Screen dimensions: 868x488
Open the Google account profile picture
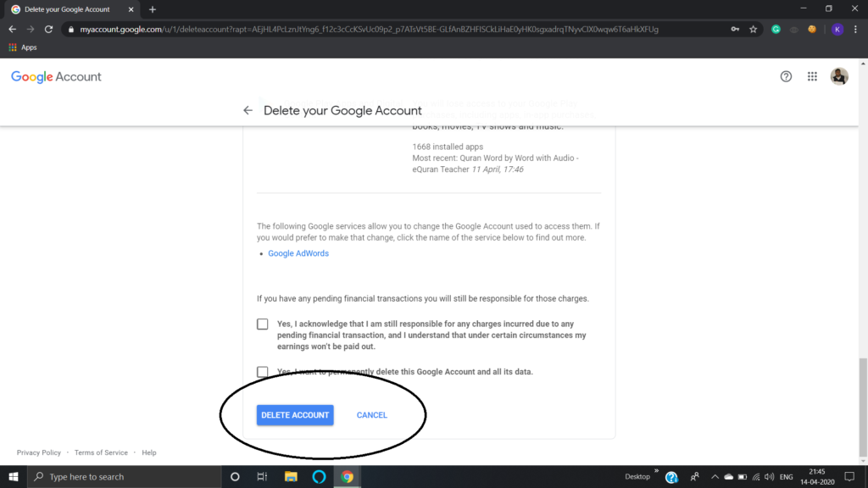839,76
